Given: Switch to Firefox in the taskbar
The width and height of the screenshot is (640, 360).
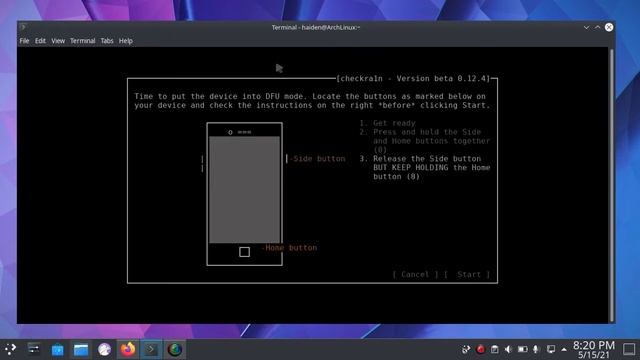Looking at the screenshot, I should coord(128,349).
